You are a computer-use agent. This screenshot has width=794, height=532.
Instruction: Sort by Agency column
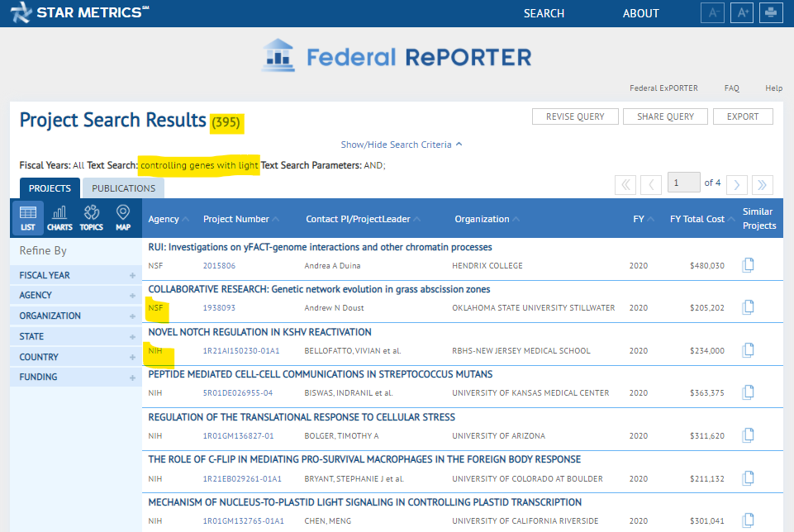tap(168, 219)
